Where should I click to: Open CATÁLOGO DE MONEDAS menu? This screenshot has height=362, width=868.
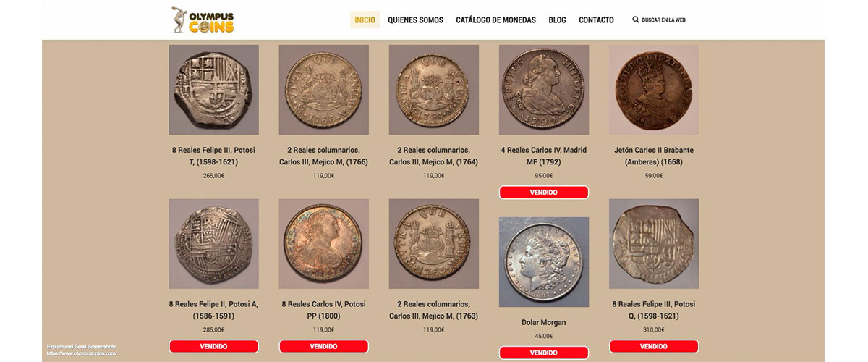click(496, 20)
